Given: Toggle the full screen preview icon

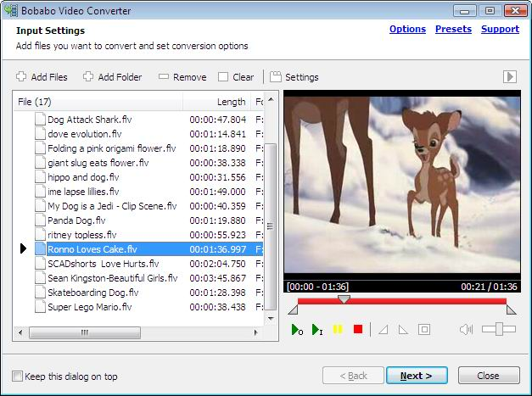Looking at the screenshot, I should pyautogui.click(x=424, y=329).
